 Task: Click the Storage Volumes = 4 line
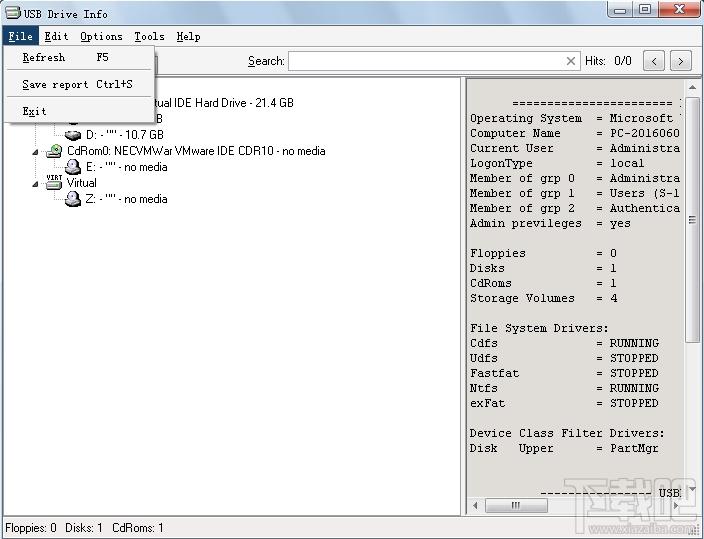click(x=544, y=298)
